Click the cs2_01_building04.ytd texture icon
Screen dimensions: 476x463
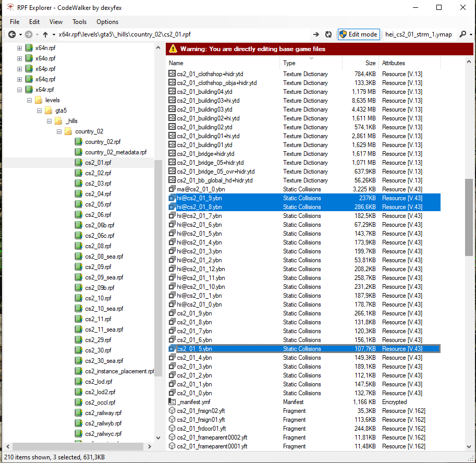(172, 92)
